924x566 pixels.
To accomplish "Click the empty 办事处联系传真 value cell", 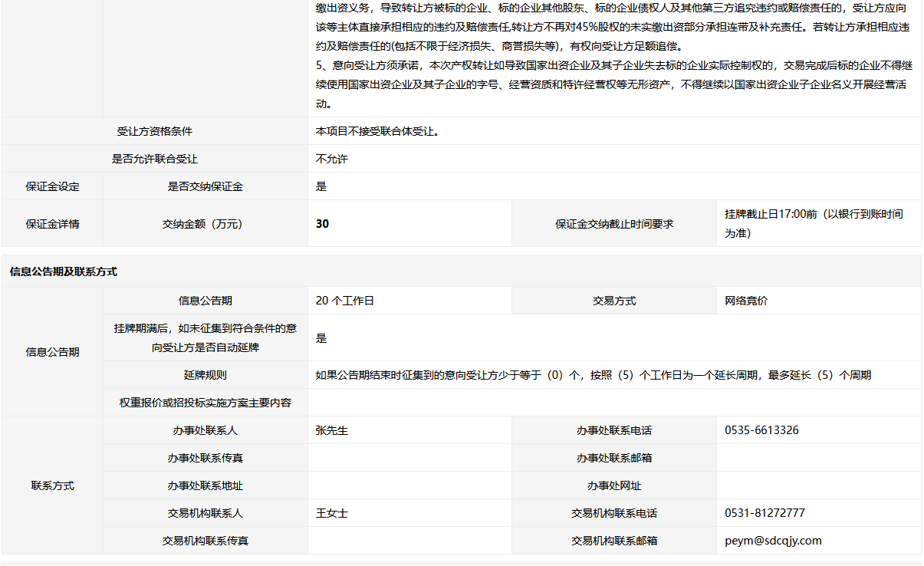I will coord(409,458).
